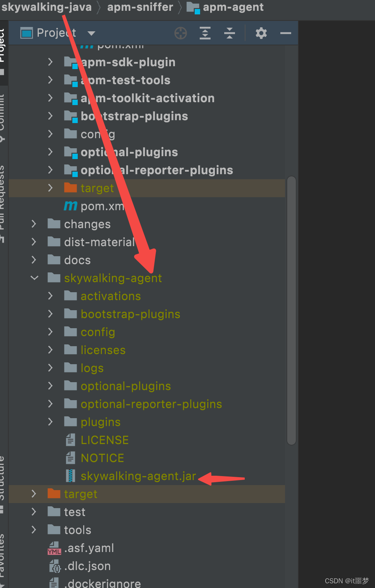Select the skywalking-agent folder icon
Screen dimensions: 375x588
(x=54, y=277)
